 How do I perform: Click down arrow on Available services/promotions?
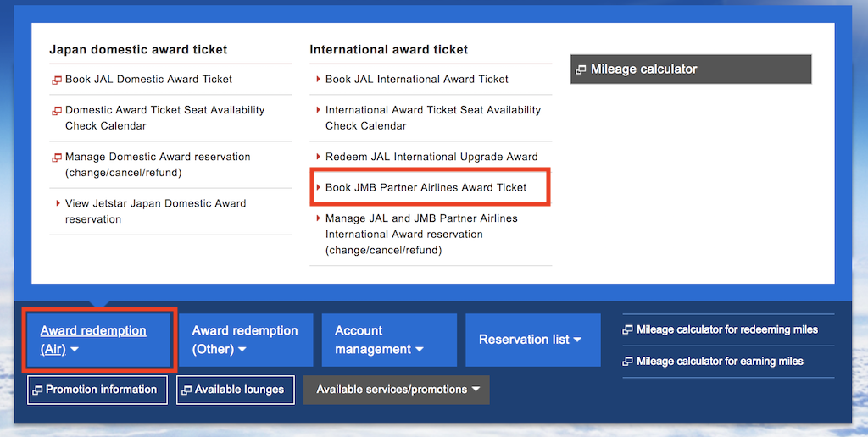[476, 390]
